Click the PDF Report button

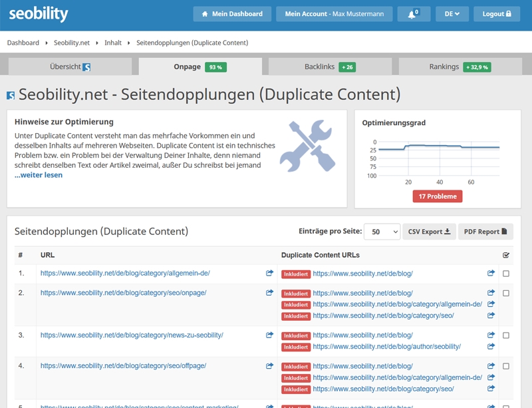pyautogui.click(x=485, y=232)
